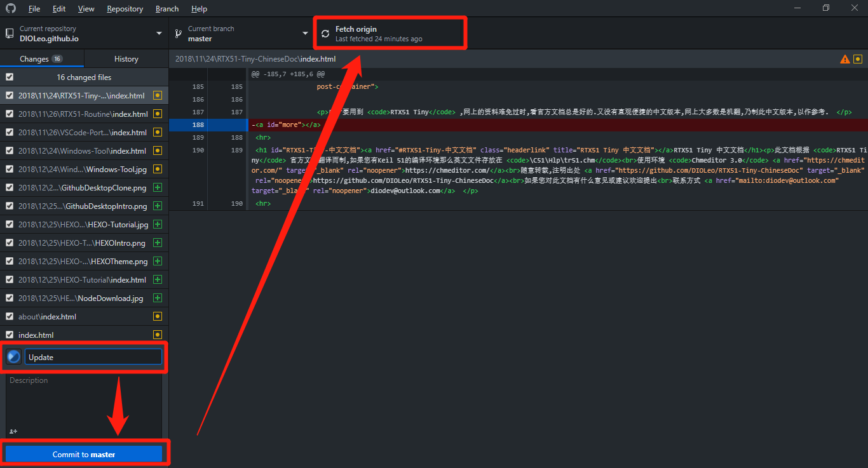Click the branch icon beside Current branch
The height and width of the screenshot is (468, 868).
179,34
